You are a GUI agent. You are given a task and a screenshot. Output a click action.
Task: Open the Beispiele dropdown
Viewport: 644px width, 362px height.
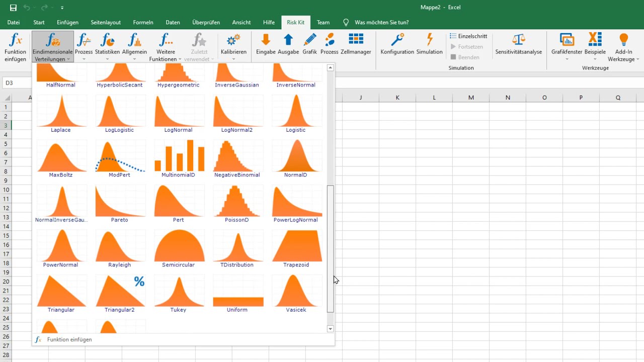point(595,47)
